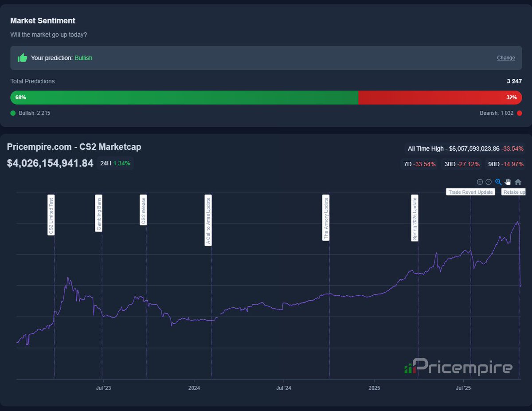Click the Trade Revert Update label
The image size is (532, 411).
coord(470,192)
